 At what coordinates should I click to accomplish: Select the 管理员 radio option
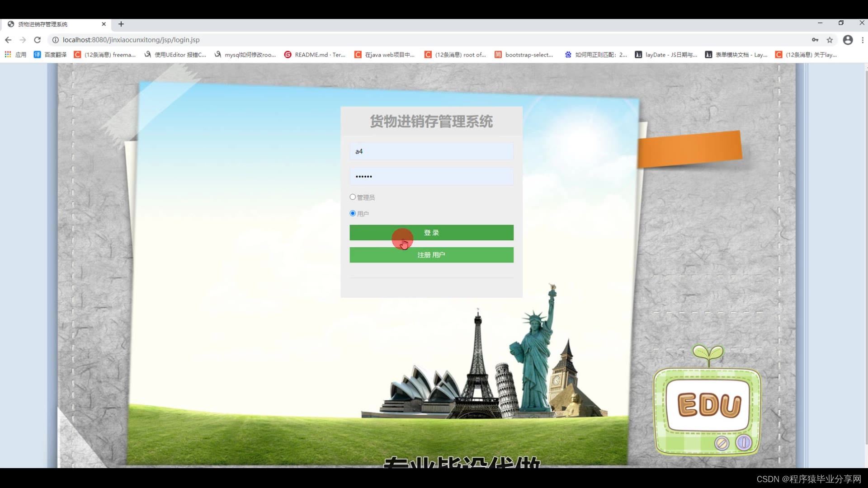pyautogui.click(x=353, y=197)
